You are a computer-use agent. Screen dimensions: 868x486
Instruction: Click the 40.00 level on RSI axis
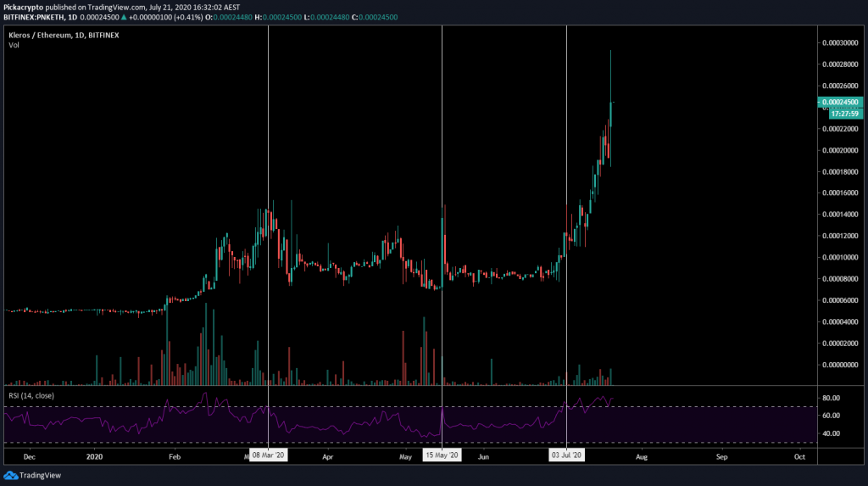click(x=830, y=433)
